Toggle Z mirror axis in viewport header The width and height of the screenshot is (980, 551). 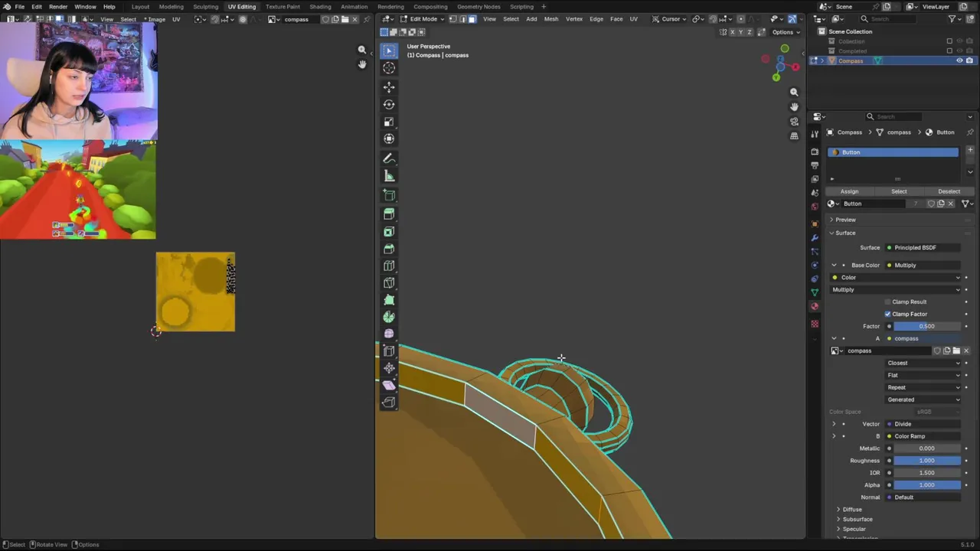pos(749,32)
